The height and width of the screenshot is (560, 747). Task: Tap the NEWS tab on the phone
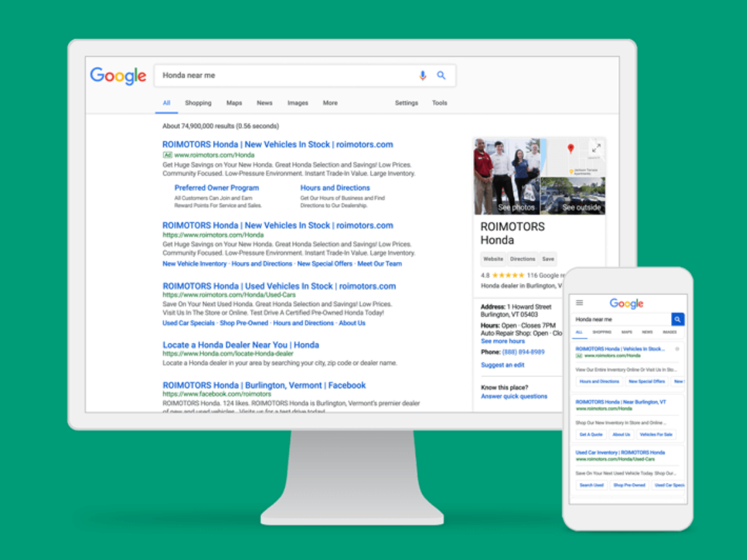(647, 332)
